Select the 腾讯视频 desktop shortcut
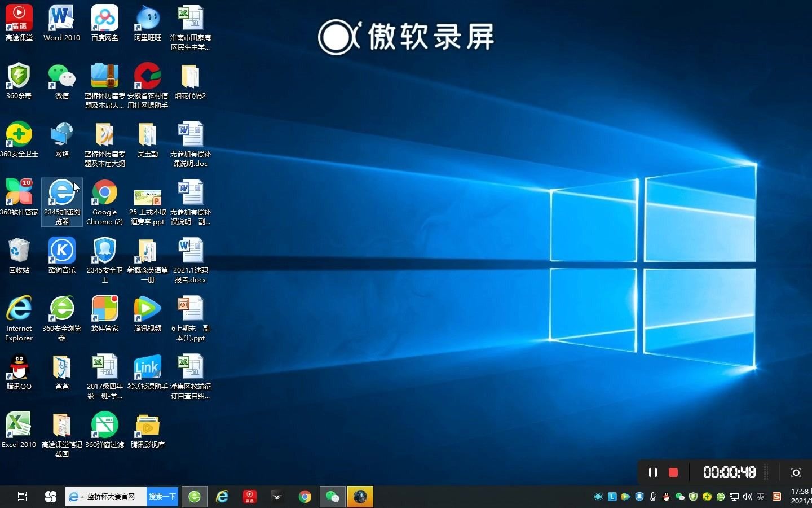Screen dimensions: 812x508 pos(148,314)
